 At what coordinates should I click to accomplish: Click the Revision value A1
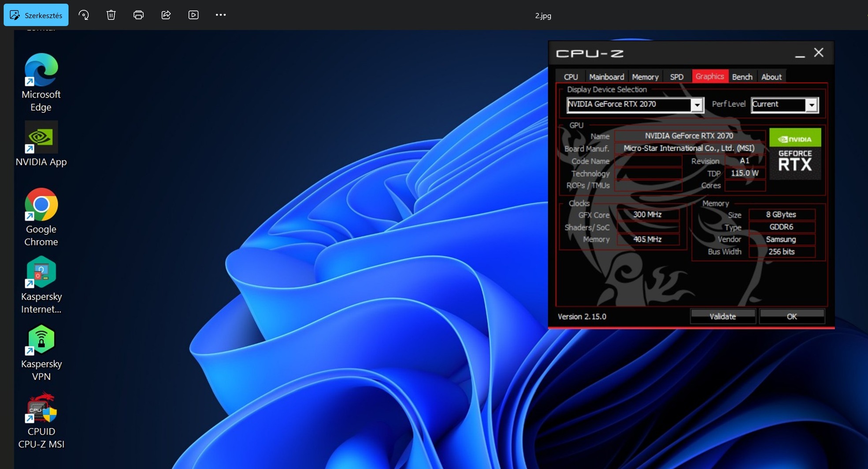(x=745, y=161)
